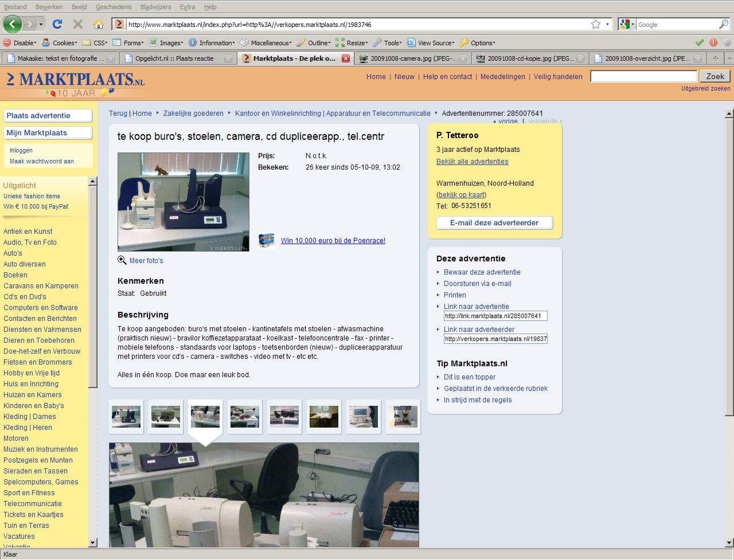The width and height of the screenshot is (734, 560).
Task: Select the last coffee machine thumbnail
Action: click(403, 417)
